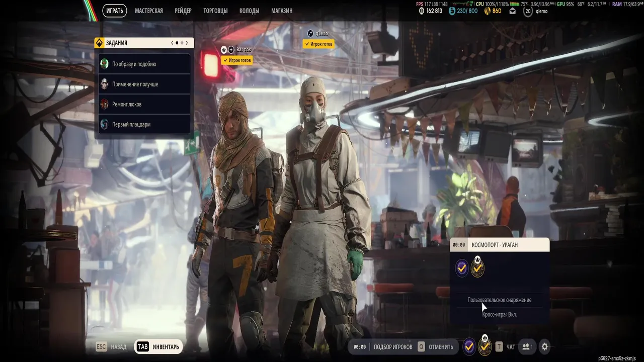Open the ИГРАТЬ tab
The image size is (644, 362).
114,11
